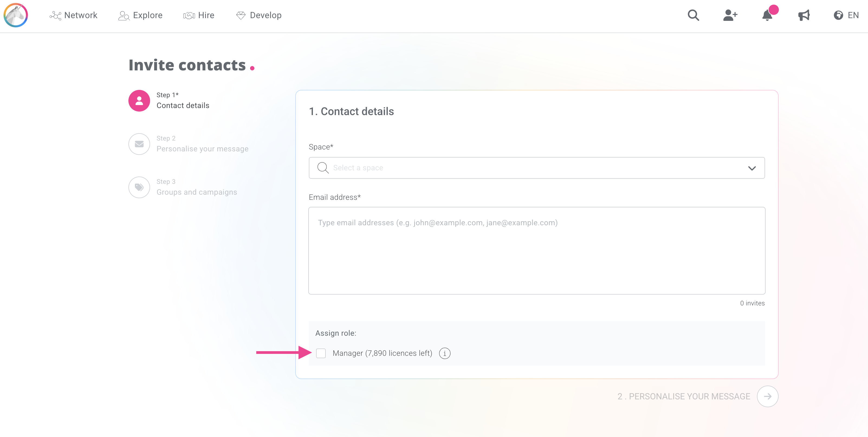Enable the Manager role checkbox
The image size is (868, 437).
coord(321,353)
